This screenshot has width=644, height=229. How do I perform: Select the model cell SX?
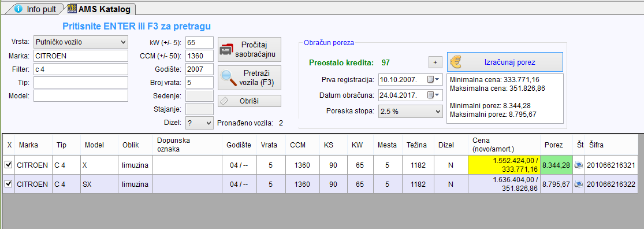pyautogui.click(x=99, y=184)
